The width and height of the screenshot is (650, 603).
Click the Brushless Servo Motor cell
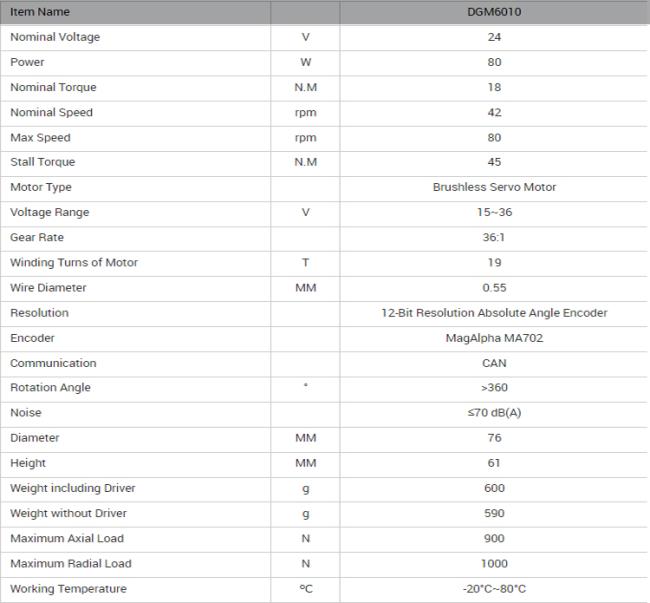pos(494,187)
